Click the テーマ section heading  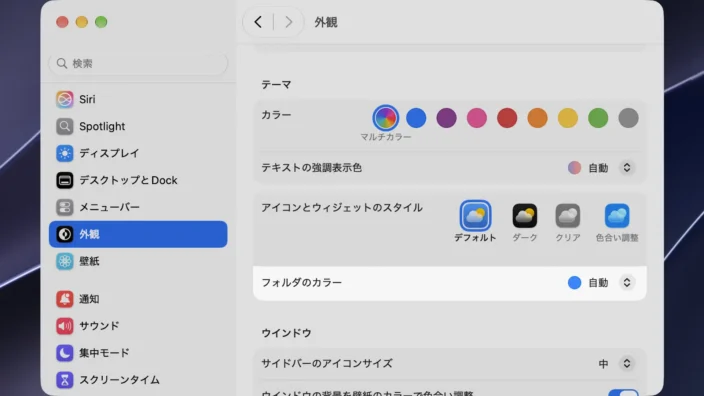coord(277,84)
